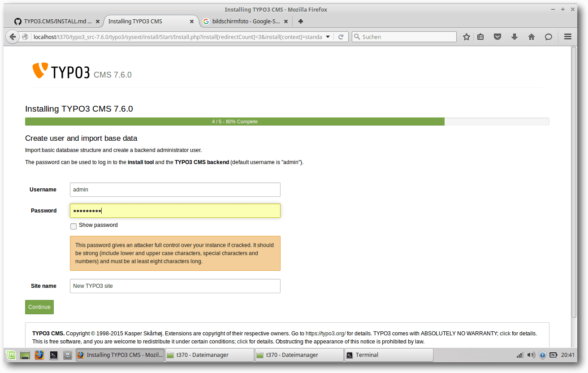Viewport: 588px width, 373px height.
Task: Open Firefox downloads arrow icon
Action: pos(514,37)
